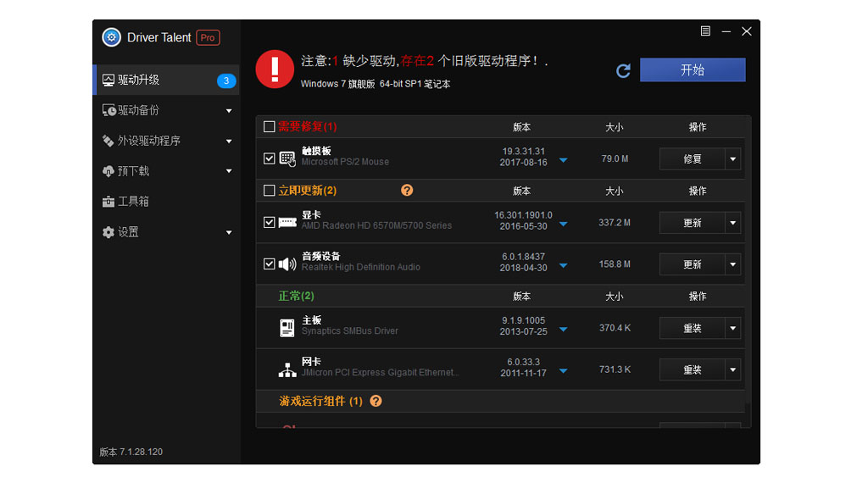Open the menu list icon in title bar
The width and height of the screenshot is (868, 483).
pyautogui.click(x=705, y=31)
